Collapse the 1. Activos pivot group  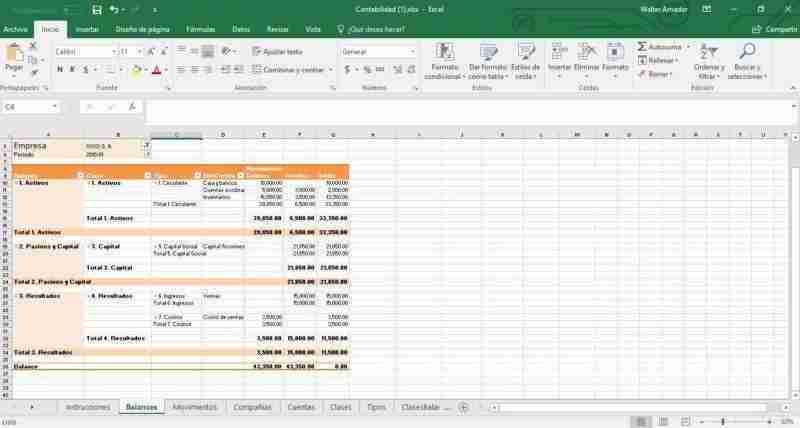(x=15, y=183)
